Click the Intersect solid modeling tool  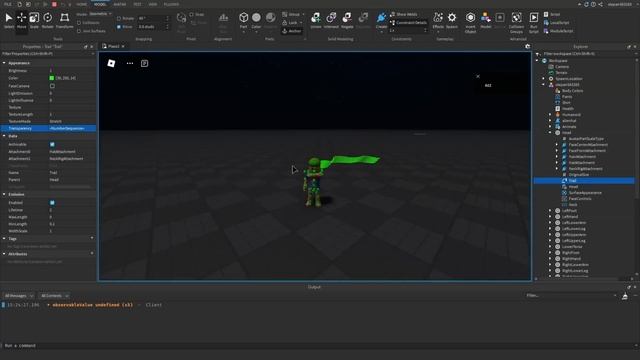coord(331,20)
